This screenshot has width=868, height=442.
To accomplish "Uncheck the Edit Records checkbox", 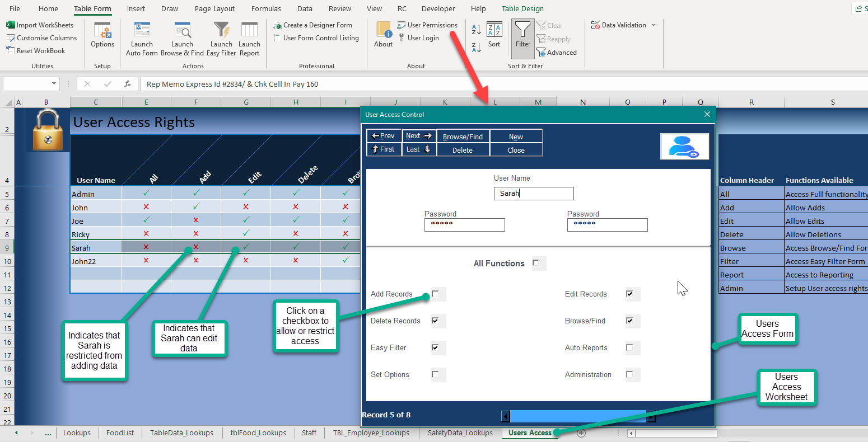I will click(x=632, y=294).
